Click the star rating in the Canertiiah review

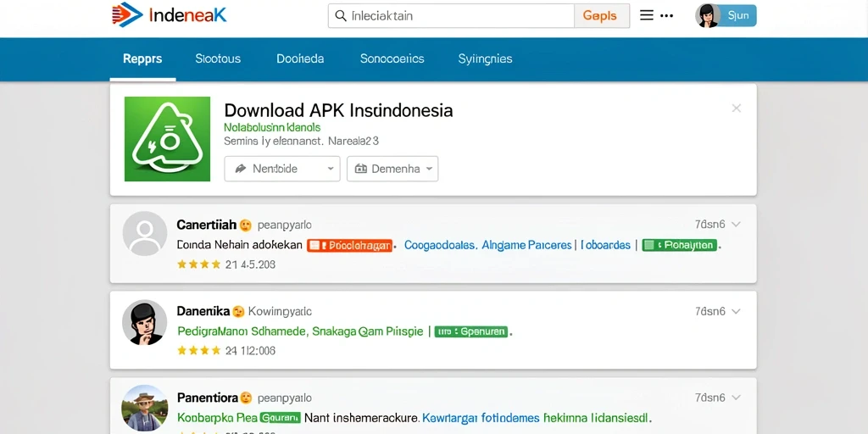pyautogui.click(x=198, y=264)
